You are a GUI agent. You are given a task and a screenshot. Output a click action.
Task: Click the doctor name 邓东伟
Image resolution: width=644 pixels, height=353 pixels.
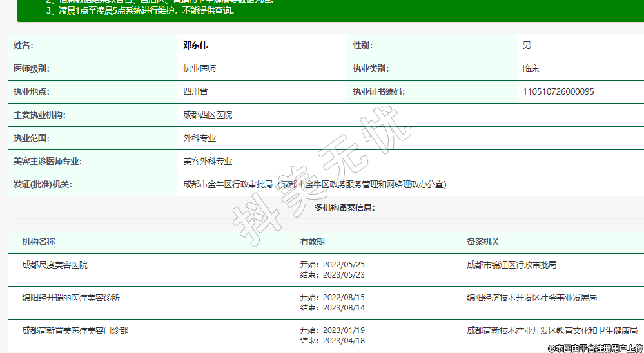click(x=195, y=46)
